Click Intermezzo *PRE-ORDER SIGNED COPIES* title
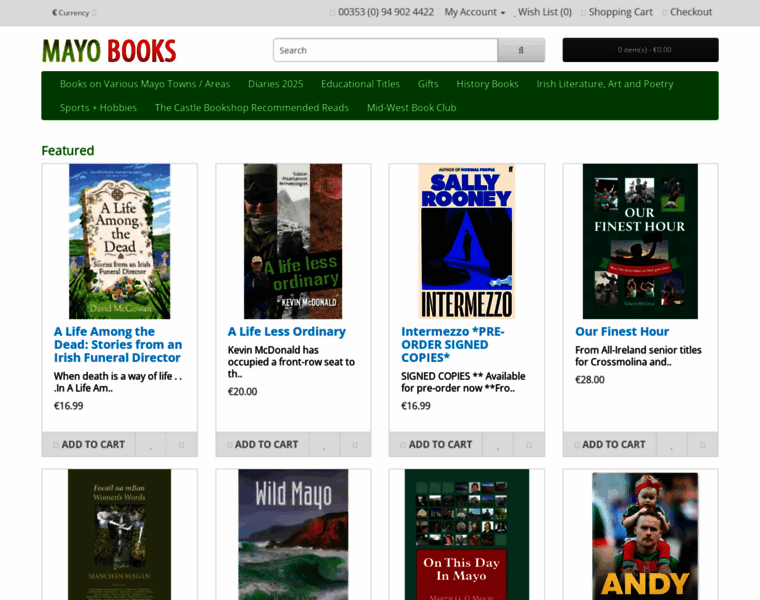Screen dimensions: 760x600 (x=453, y=345)
